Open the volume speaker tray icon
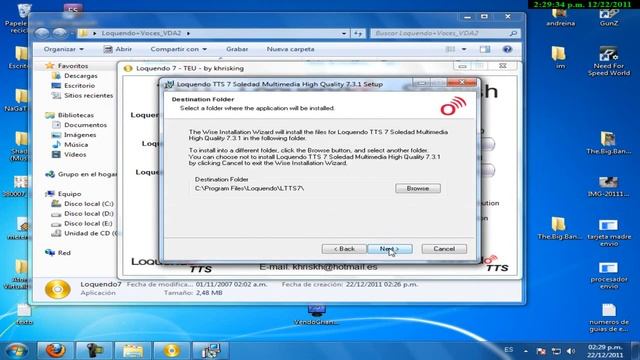The height and width of the screenshot is (360, 640). (571, 351)
